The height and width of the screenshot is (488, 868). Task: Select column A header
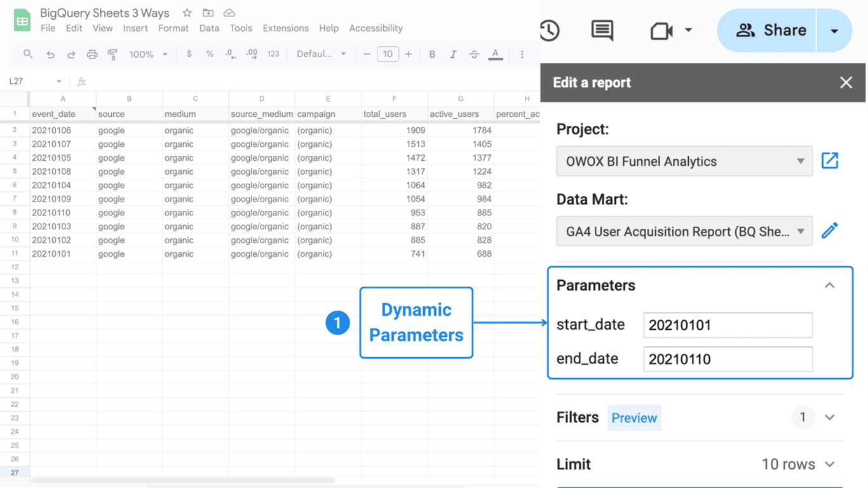pyautogui.click(x=63, y=99)
